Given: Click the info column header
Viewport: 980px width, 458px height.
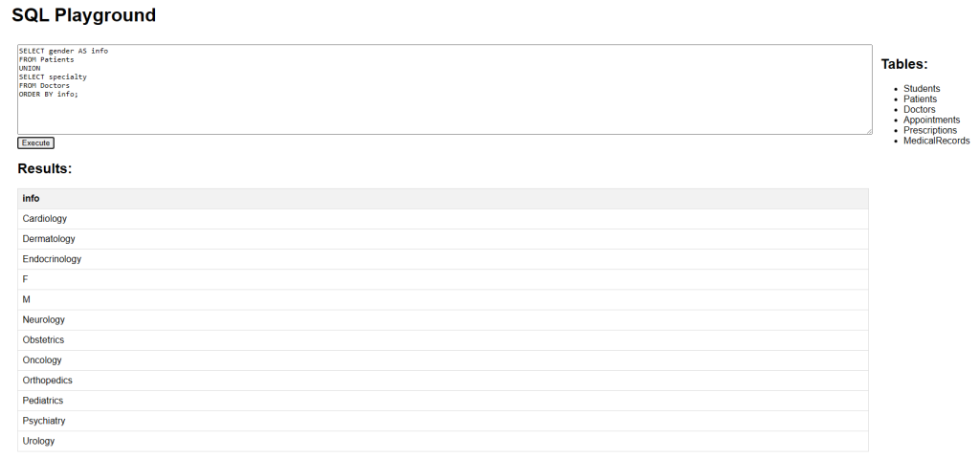Looking at the screenshot, I should 443,199.
